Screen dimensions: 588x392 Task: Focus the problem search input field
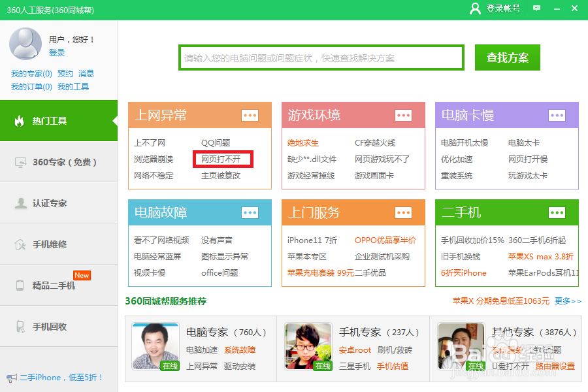pyautogui.click(x=321, y=57)
